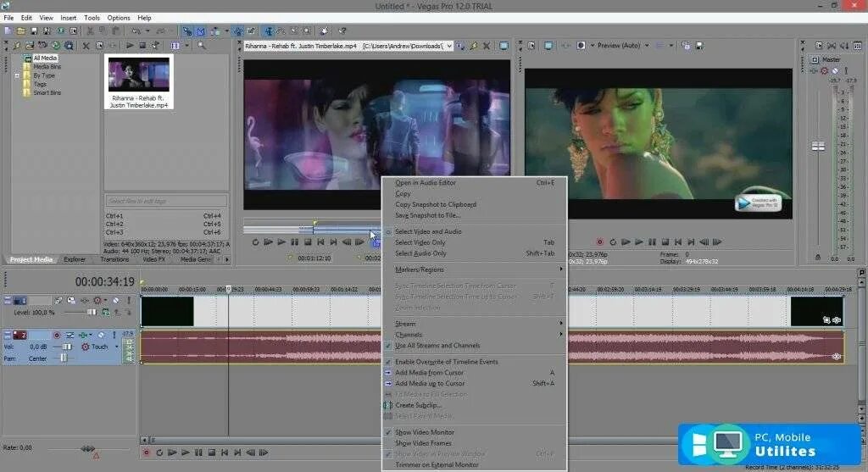This screenshot has height=472, width=868.
Task: Switch to Video FX tab
Action: (x=154, y=259)
